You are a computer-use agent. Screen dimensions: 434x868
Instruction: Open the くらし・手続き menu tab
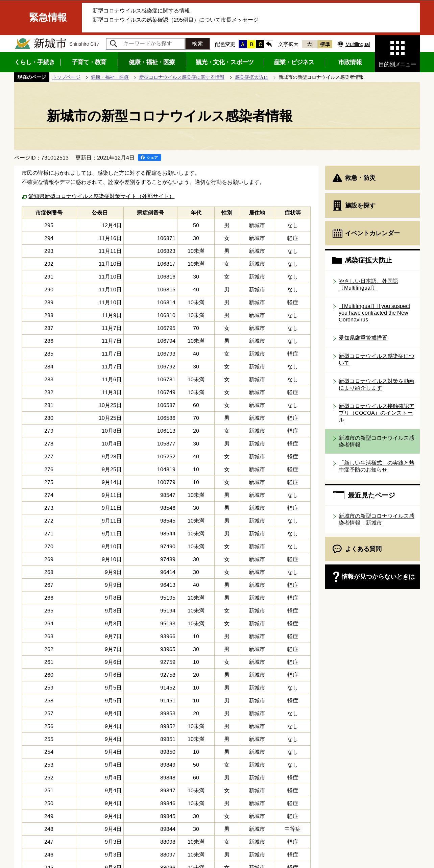(x=35, y=62)
